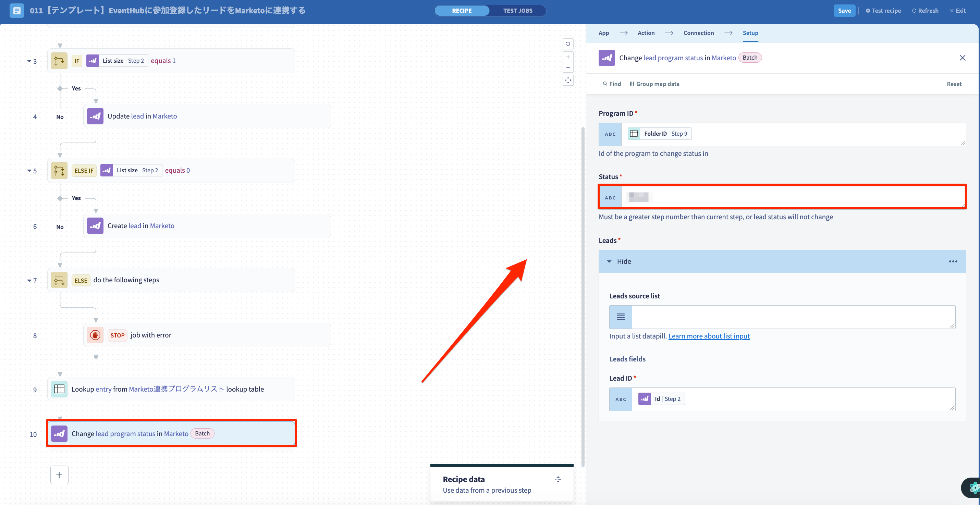Go to the App setup stage

point(604,33)
